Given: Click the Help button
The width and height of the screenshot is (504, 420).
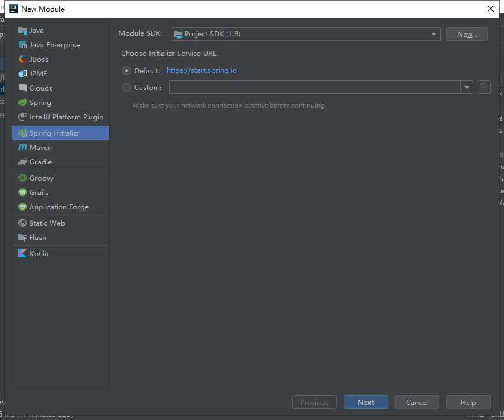Looking at the screenshot, I should pos(468,402).
